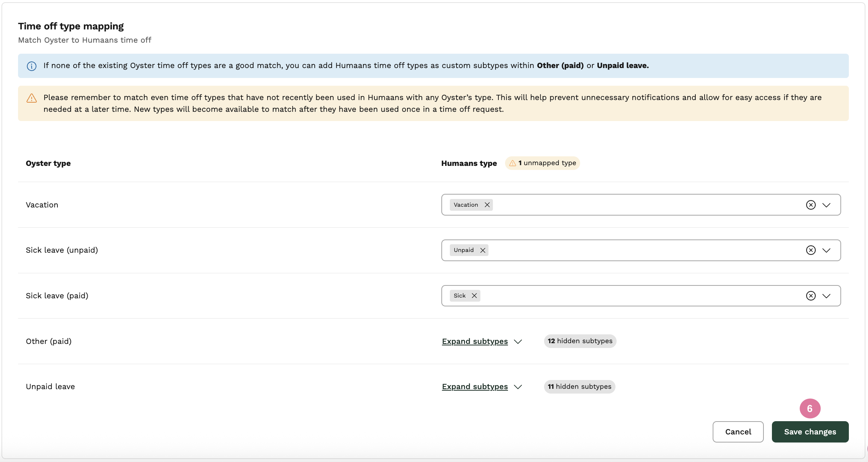The image size is (868, 462).
Task: Click inside the Vacation Humaans type field
Action: point(641,205)
